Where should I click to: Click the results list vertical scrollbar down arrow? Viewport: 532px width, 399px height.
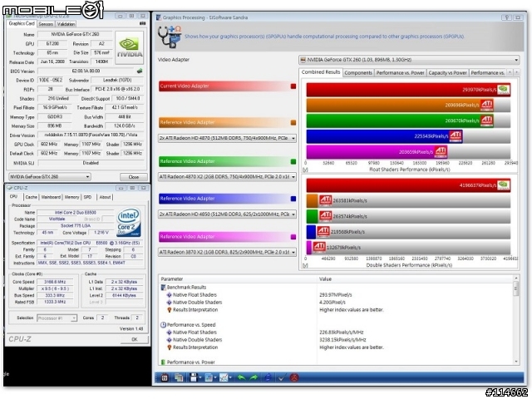[x=516, y=362]
